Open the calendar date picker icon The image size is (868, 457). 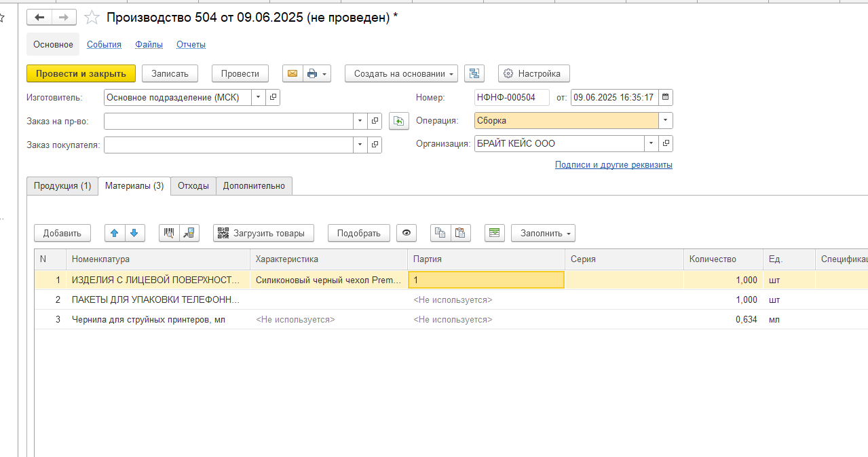[x=665, y=97]
